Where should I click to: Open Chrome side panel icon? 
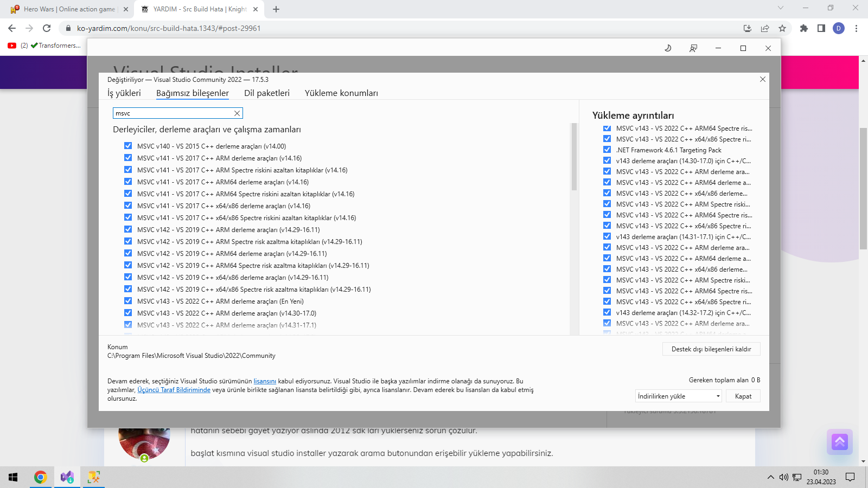(821, 28)
